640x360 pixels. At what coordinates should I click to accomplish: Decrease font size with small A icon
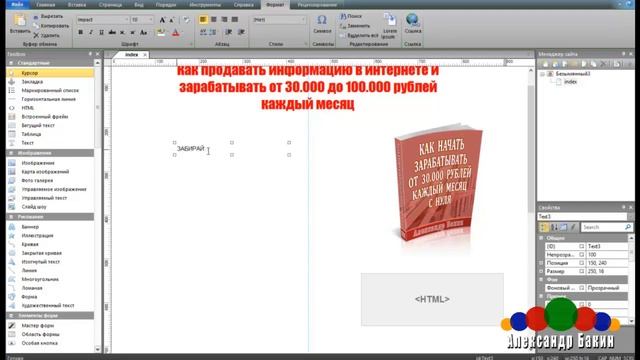pyautogui.click(x=172, y=20)
